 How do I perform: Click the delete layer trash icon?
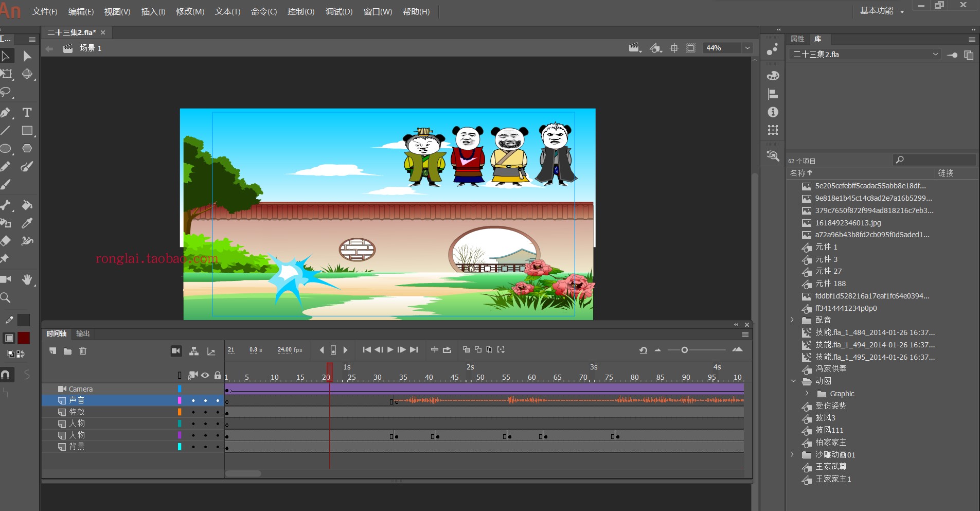[x=83, y=351]
